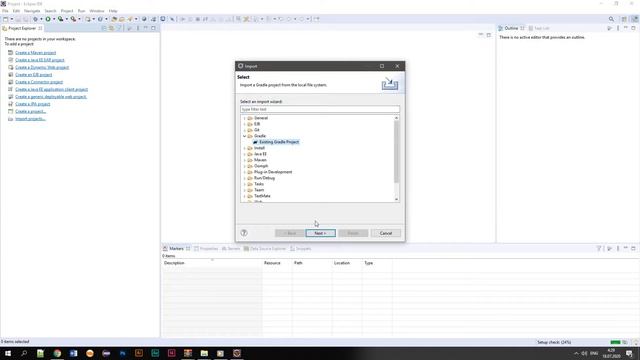The image size is (640, 360).
Task: Click the type filter text field
Action: (x=320, y=109)
